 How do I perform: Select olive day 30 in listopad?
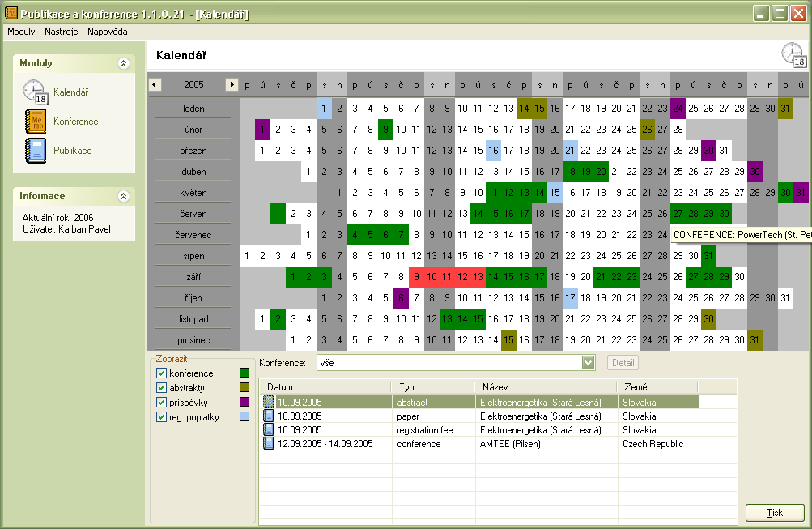(708, 319)
